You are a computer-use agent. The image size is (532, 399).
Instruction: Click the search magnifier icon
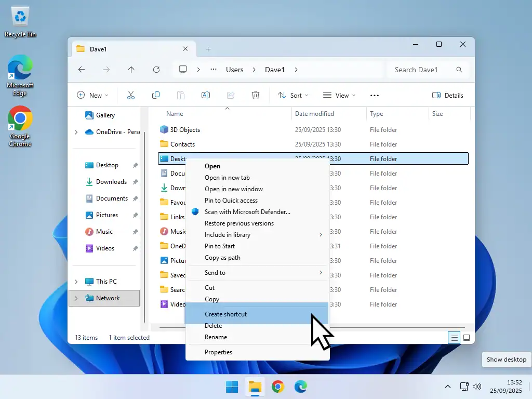click(459, 70)
